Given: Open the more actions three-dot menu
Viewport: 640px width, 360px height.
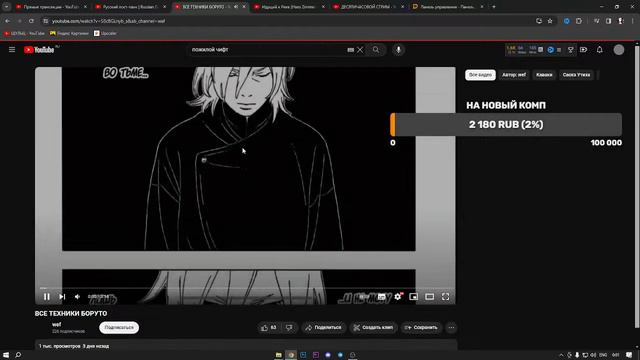Looking at the screenshot, I should pos(451,327).
